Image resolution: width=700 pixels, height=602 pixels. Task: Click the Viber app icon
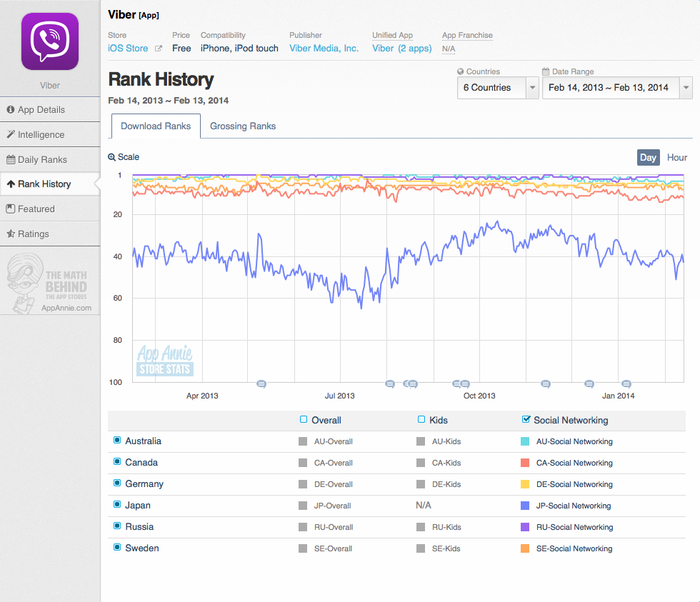[50, 41]
